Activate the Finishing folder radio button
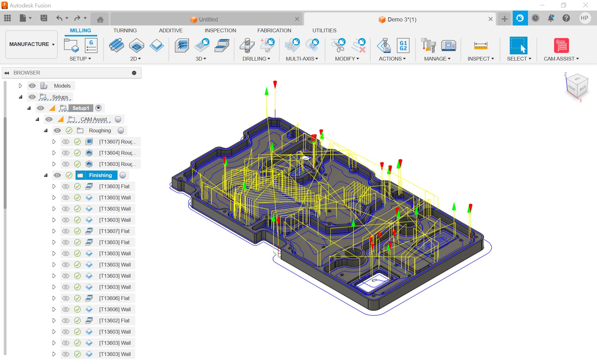The image size is (597, 364). point(123,175)
